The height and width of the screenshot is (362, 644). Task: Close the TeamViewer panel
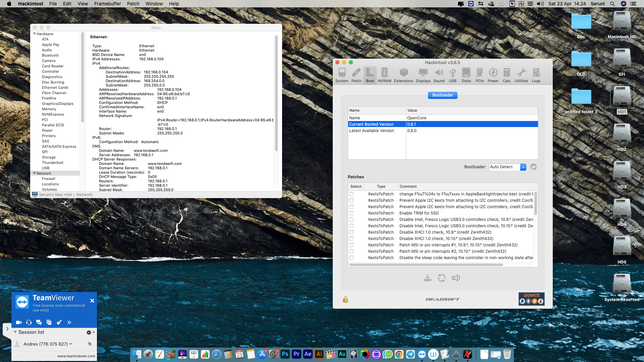(92, 301)
